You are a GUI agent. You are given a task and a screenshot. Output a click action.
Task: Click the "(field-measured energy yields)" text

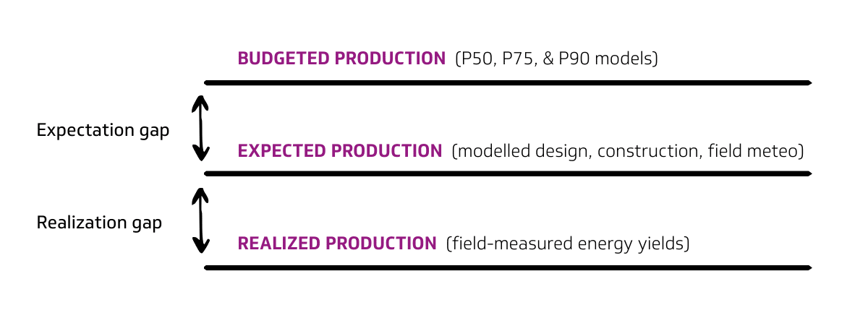(568, 244)
